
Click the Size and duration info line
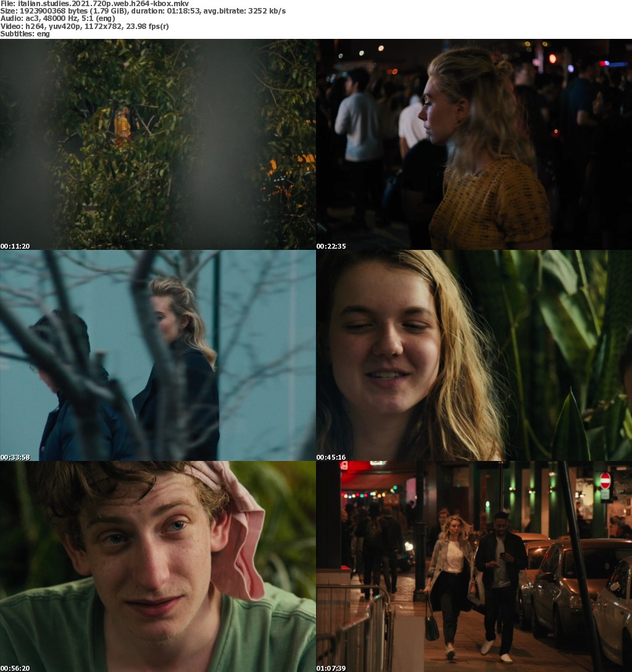tap(143, 11)
